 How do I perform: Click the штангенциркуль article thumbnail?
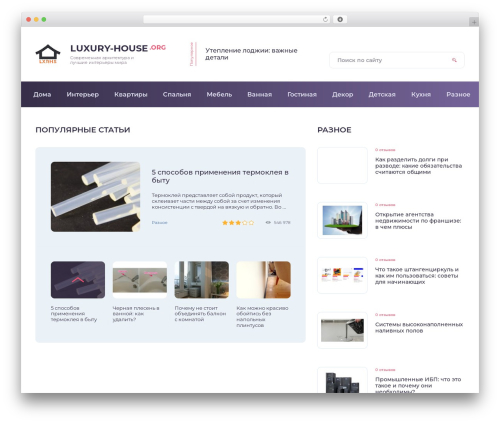tap(342, 275)
